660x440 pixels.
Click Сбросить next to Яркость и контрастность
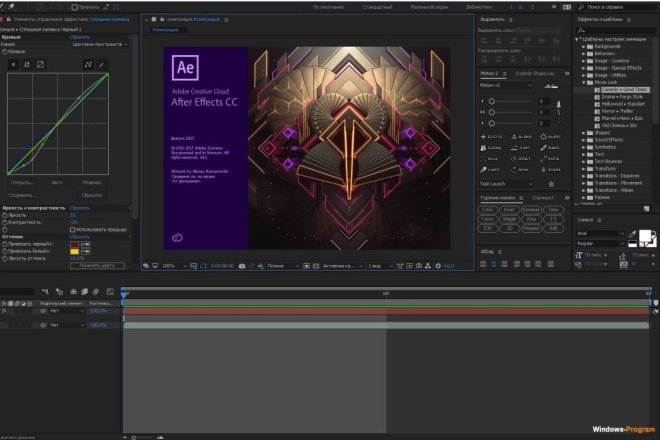(x=80, y=208)
